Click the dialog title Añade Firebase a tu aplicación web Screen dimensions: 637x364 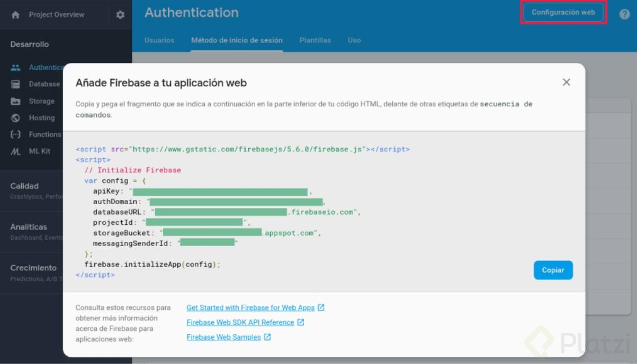pyautogui.click(x=161, y=83)
